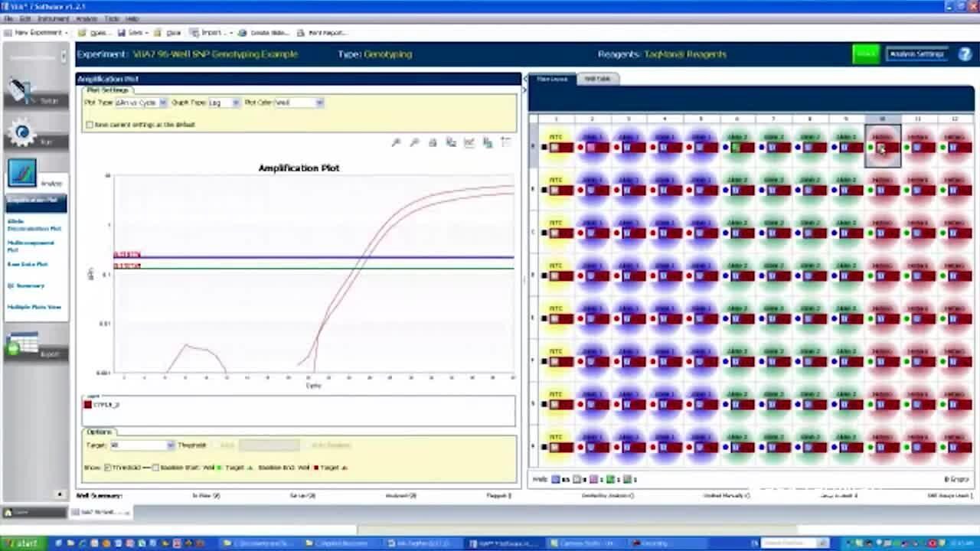Click the Analysis Settings button
The width and height of the screenshot is (980, 551).
(916, 54)
